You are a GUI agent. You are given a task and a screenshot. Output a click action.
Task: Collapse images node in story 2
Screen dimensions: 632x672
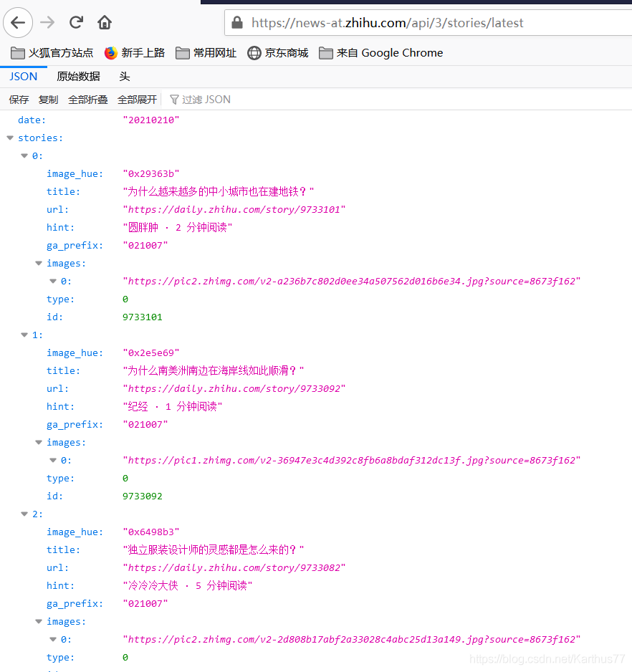tap(39, 622)
